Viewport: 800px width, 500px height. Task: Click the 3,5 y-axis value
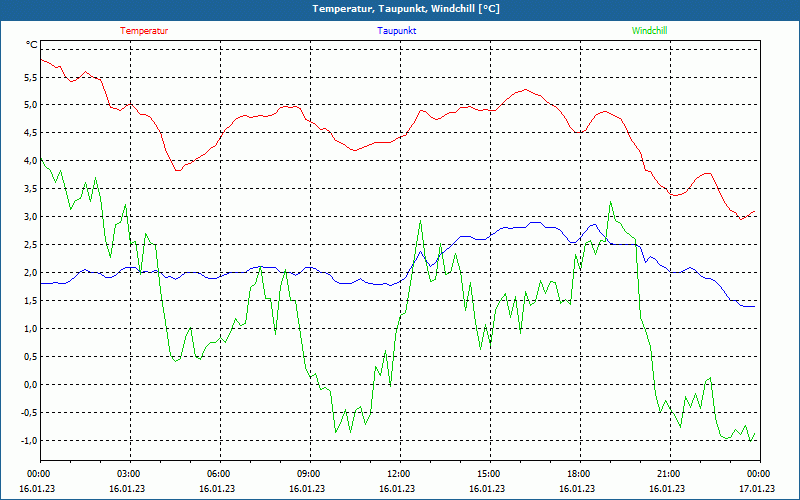pyautogui.click(x=31, y=189)
